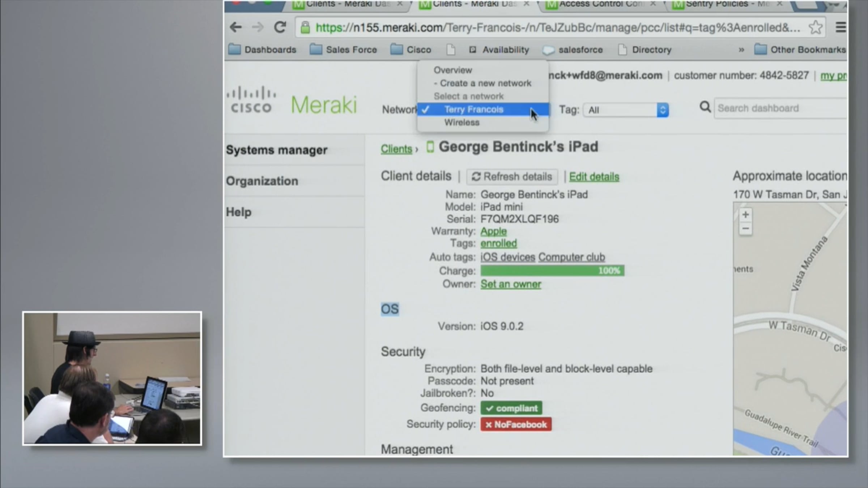
Task: Click the iOS 9.0.2 version text
Action: tap(502, 326)
